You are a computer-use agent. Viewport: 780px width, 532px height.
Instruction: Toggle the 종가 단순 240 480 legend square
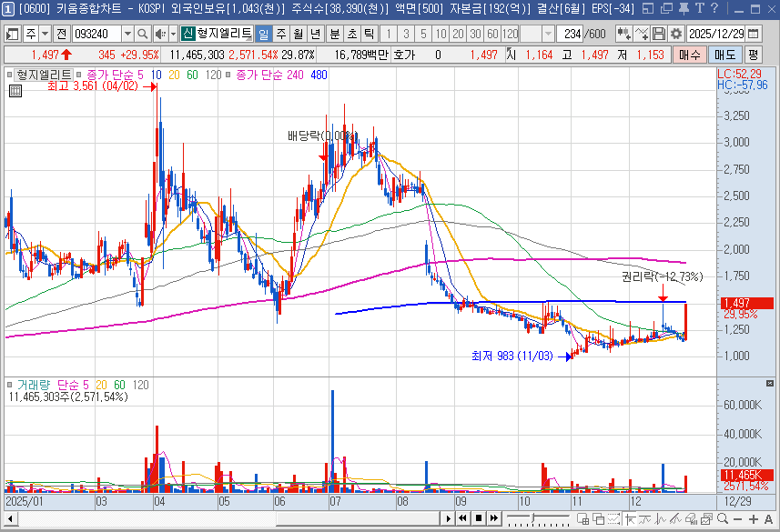pyautogui.click(x=228, y=75)
